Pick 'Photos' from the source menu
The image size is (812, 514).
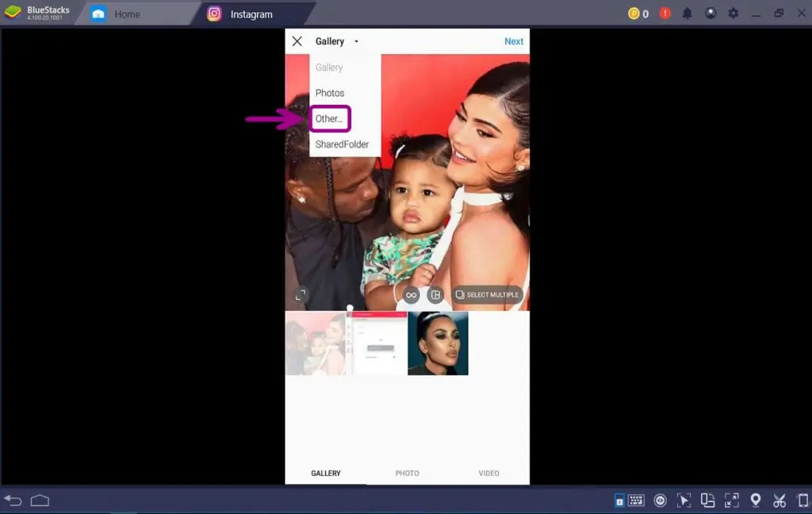(x=330, y=93)
